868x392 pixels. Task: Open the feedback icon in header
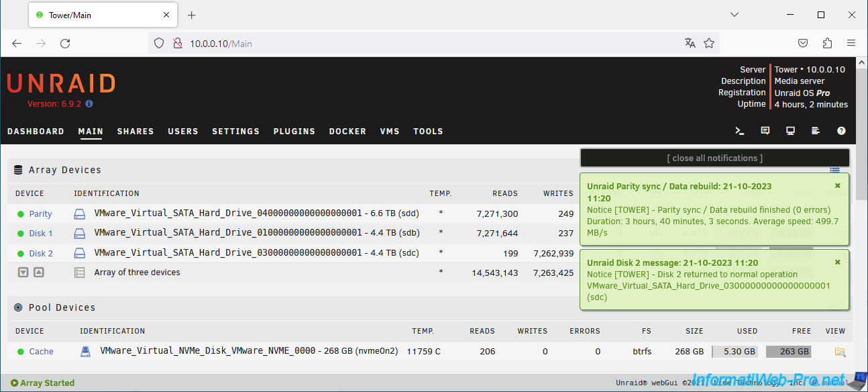(765, 131)
